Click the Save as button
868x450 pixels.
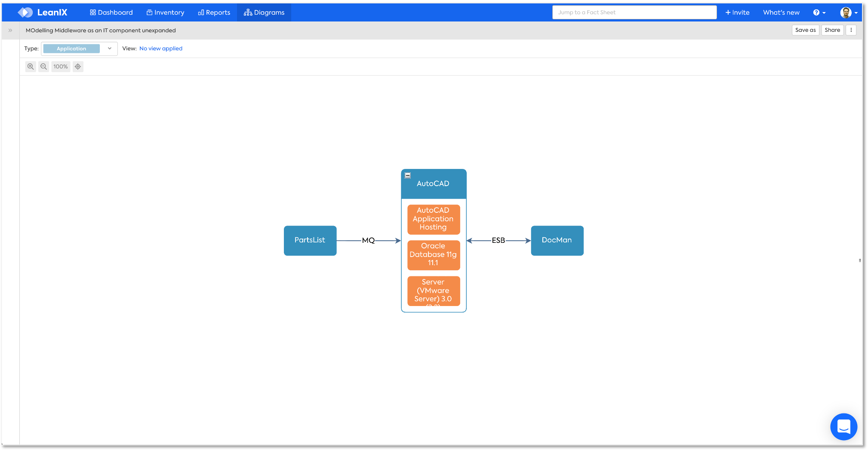click(805, 30)
